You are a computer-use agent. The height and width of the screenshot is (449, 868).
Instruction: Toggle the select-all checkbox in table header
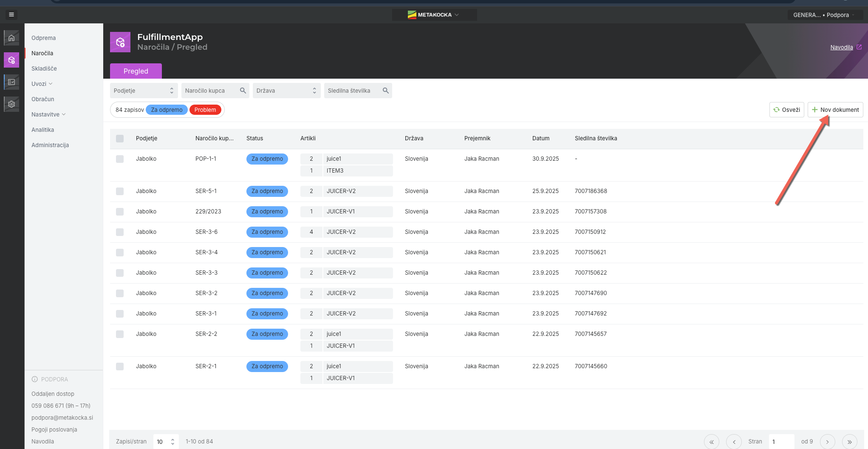(x=120, y=139)
